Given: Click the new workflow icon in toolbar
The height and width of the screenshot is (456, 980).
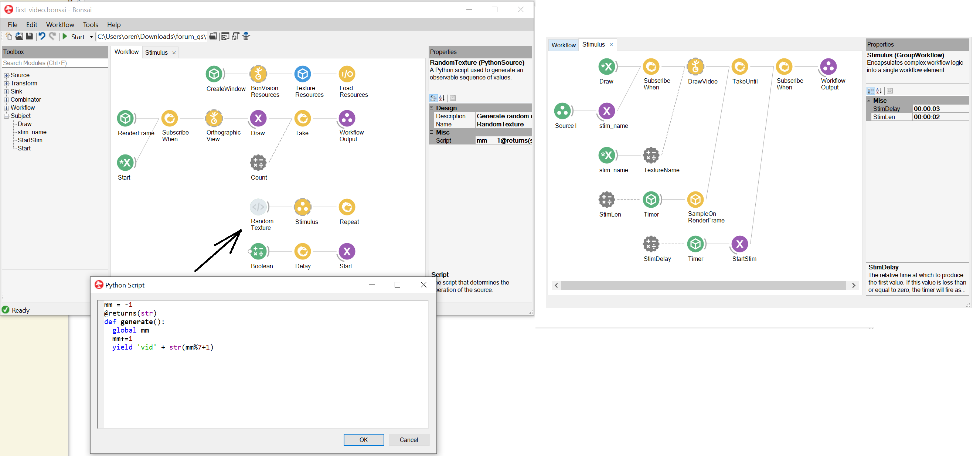Looking at the screenshot, I should point(8,36).
